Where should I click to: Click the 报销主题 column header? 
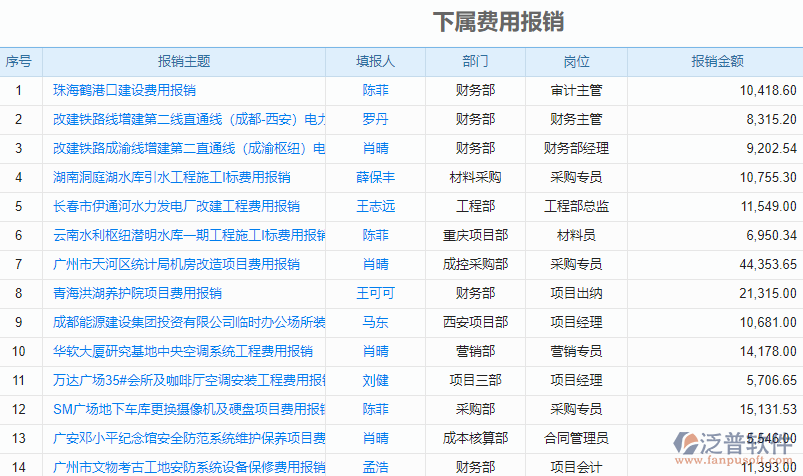pos(184,62)
